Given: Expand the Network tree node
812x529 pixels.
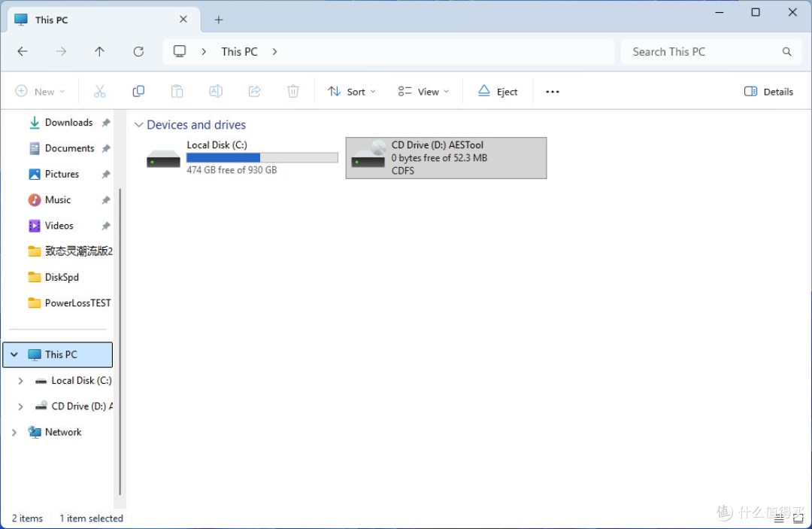Looking at the screenshot, I should [x=14, y=432].
